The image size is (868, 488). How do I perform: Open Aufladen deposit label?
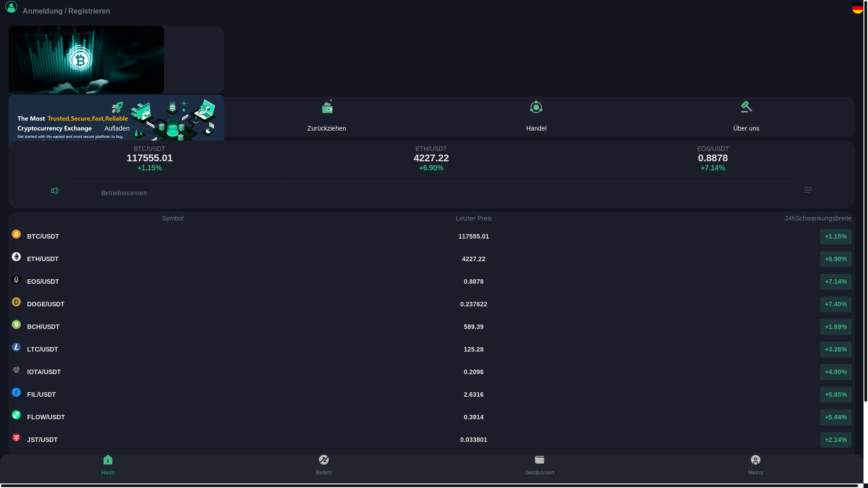tap(117, 128)
